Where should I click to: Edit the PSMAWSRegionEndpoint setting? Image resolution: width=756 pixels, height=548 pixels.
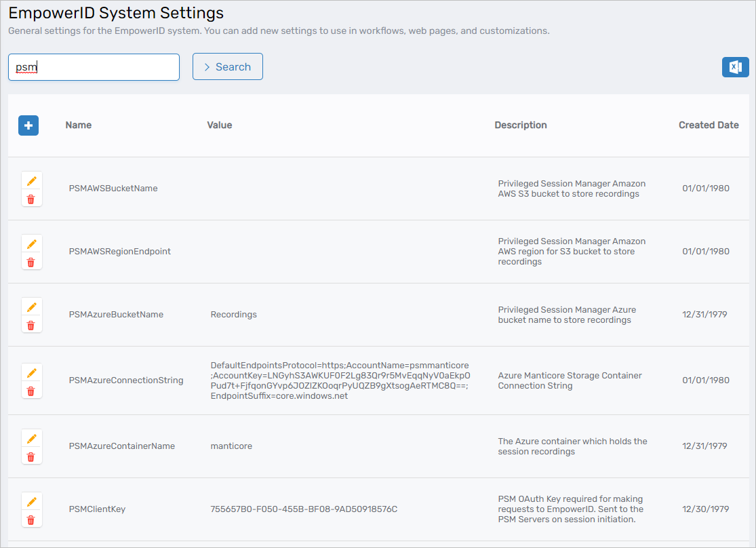[31, 244]
